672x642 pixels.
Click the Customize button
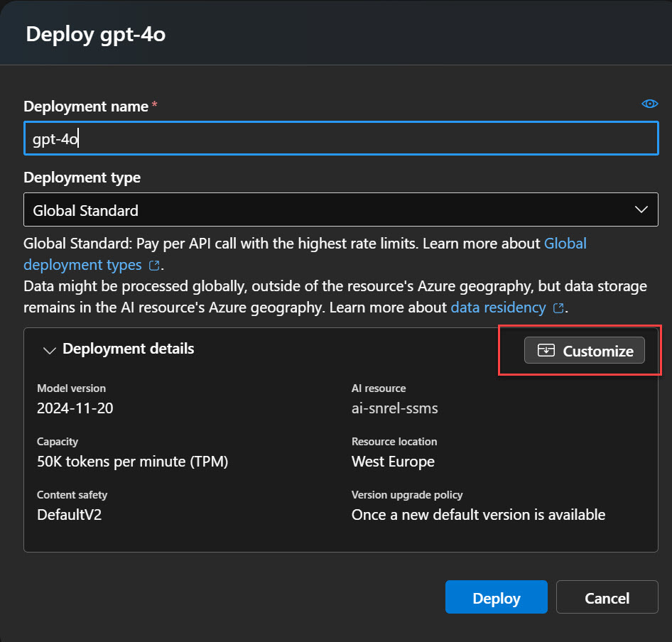(x=584, y=351)
